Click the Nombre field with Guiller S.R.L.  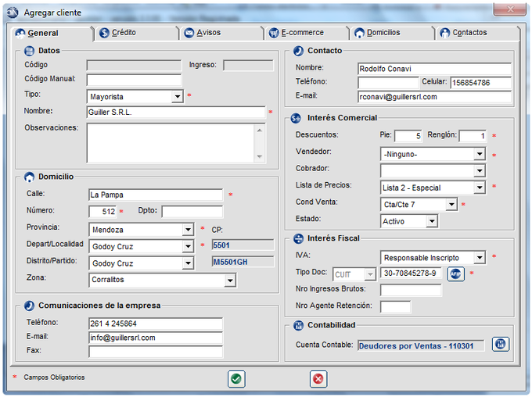[x=176, y=113]
